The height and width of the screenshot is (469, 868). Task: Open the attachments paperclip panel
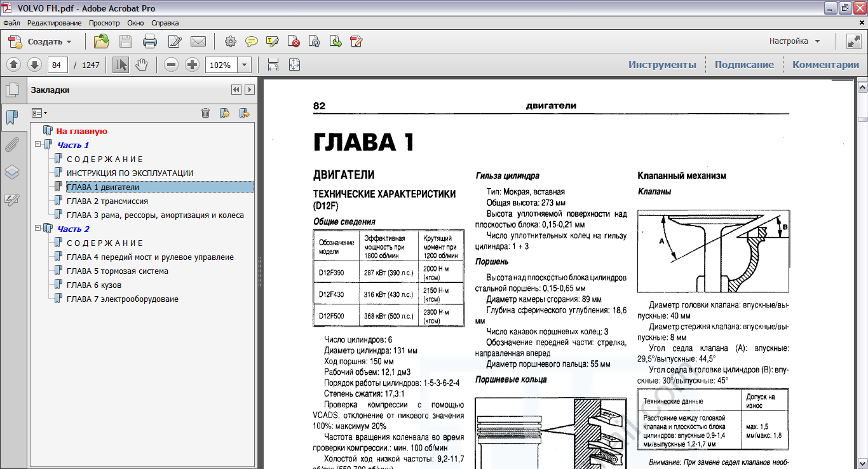pyautogui.click(x=12, y=145)
